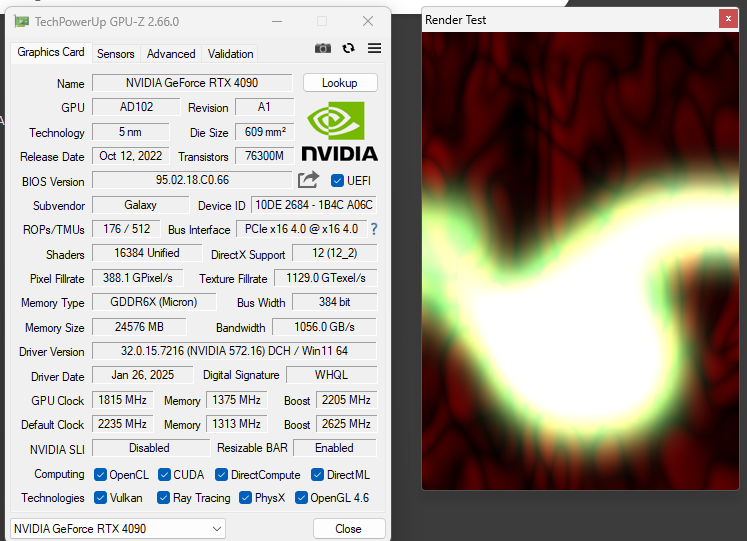Image resolution: width=747 pixels, height=541 pixels.
Task: Minimize the GPU-Z window
Action: (x=277, y=21)
